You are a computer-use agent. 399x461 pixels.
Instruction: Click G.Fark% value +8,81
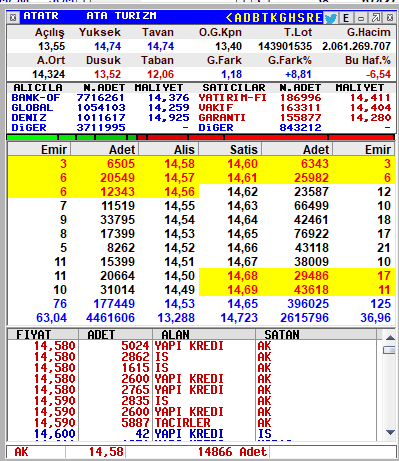click(x=298, y=74)
